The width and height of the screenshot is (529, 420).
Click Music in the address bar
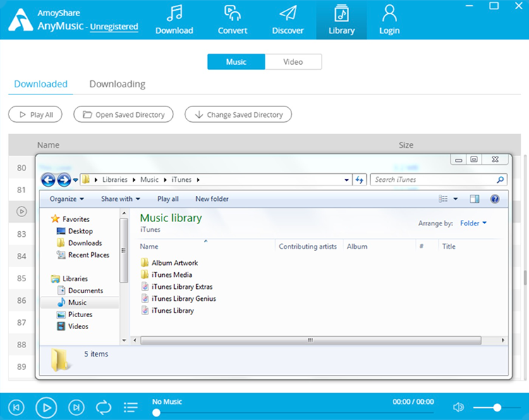coord(150,180)
